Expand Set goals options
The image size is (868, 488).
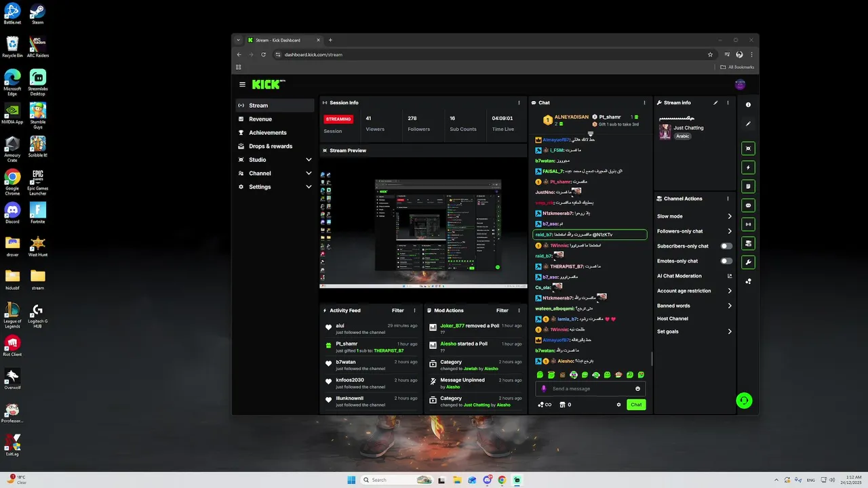coord(730,331)
